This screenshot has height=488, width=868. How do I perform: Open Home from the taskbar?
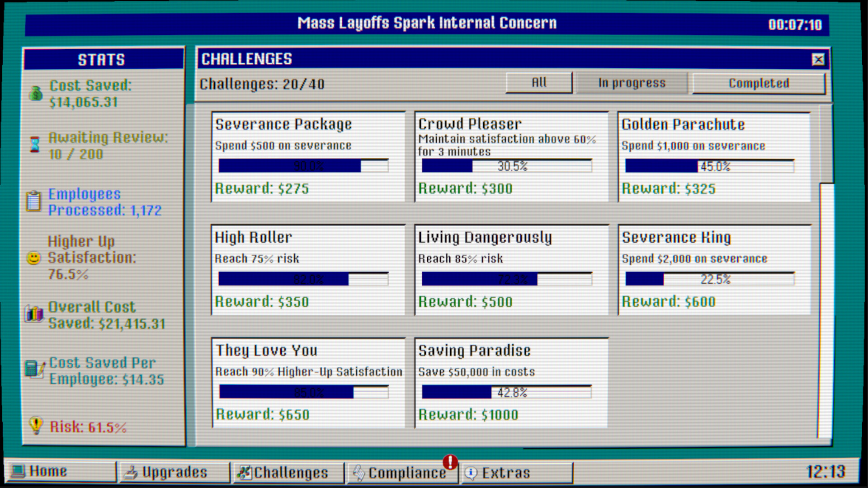point(61,472)
